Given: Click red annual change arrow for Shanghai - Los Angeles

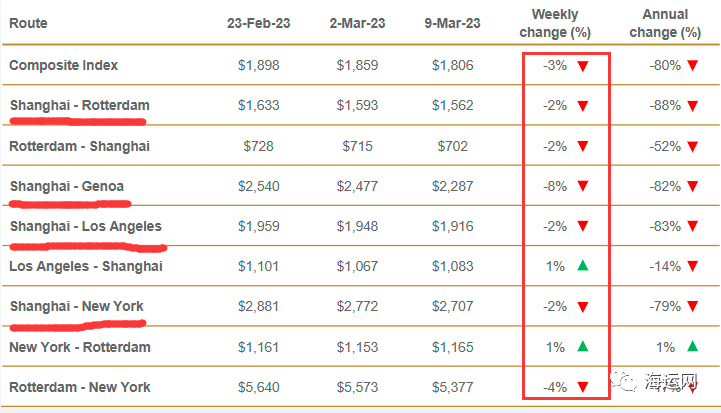Looking at the screenshot, I should (692, 227).
